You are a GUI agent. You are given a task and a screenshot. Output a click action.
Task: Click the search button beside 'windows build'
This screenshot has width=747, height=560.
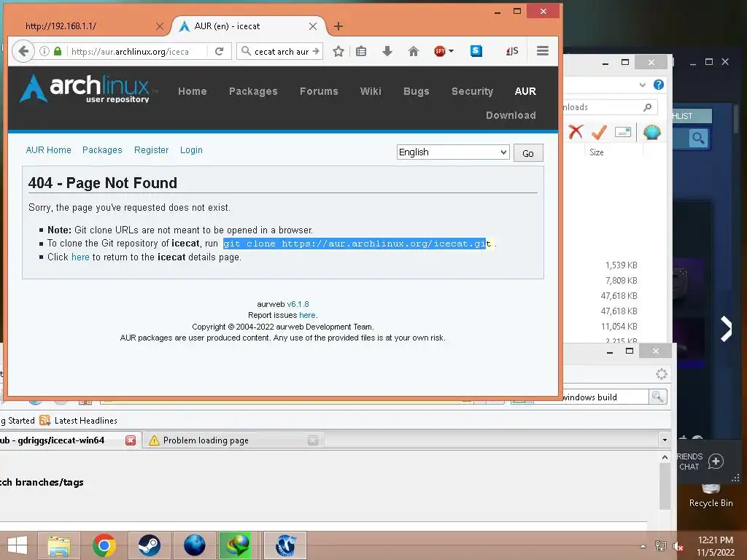point(658,396)
